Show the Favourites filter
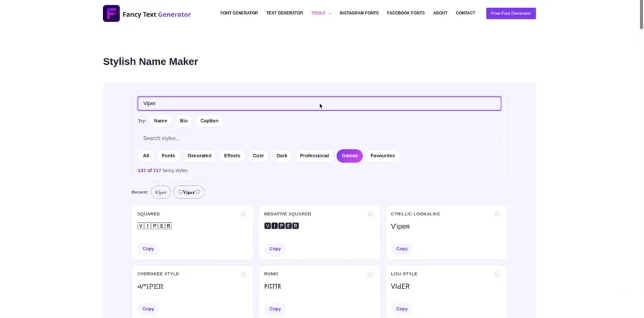The height and width of the screenshot is (318, 644). tap(382, 156)
